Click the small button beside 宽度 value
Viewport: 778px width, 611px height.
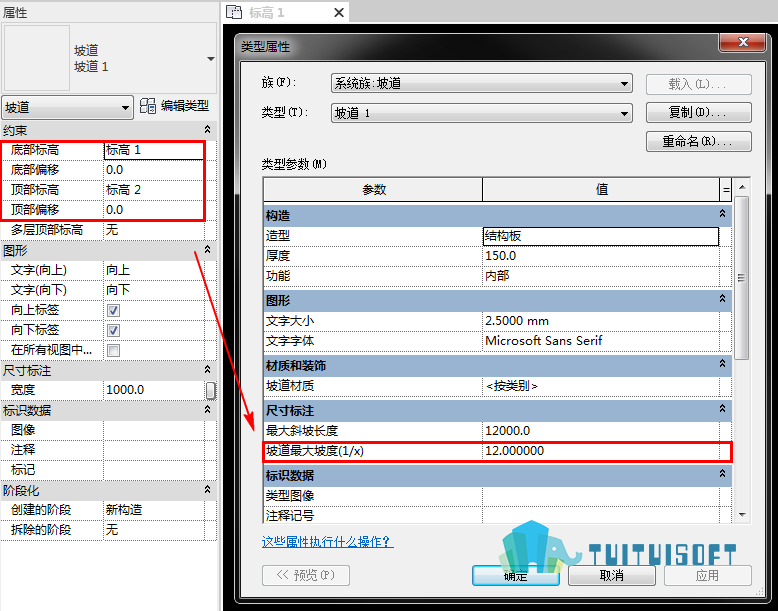tap(211, 390)
